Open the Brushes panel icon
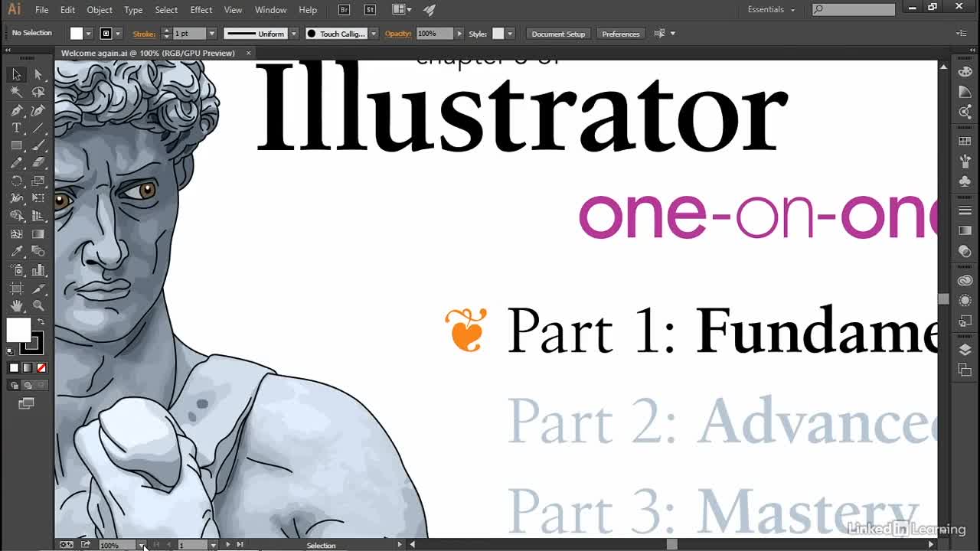Viewport: 980px width, 551px height. coord(965,161)
